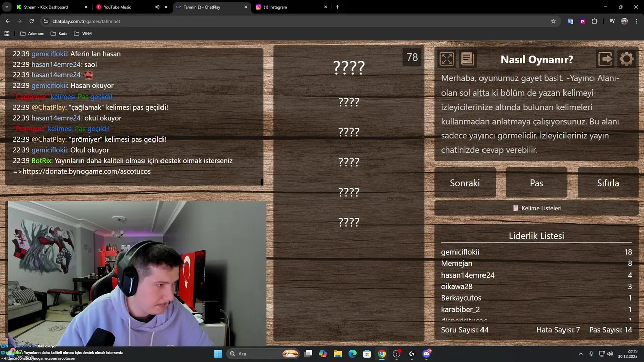Click Soru Sayısı: 44 stat

click(465, 330)
